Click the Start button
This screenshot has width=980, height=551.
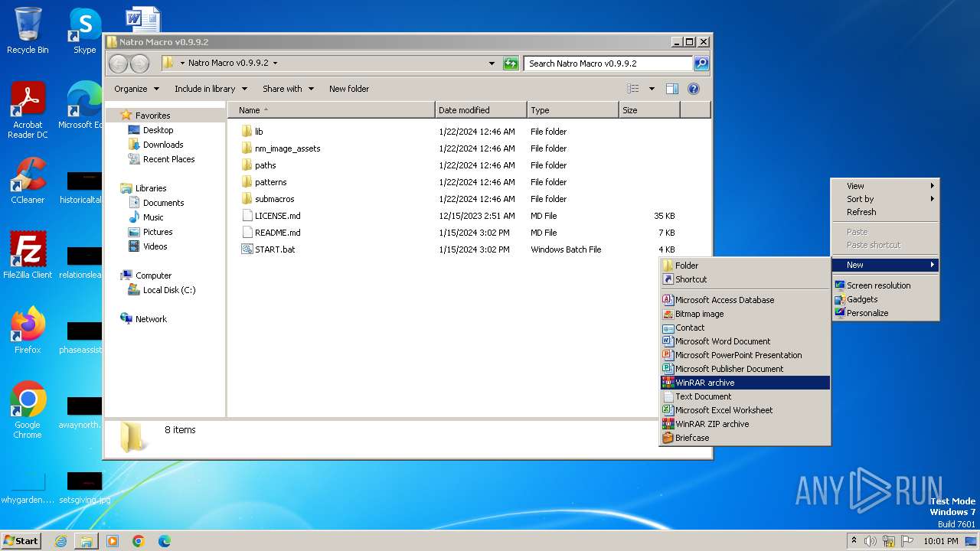[x=21, y=541]
